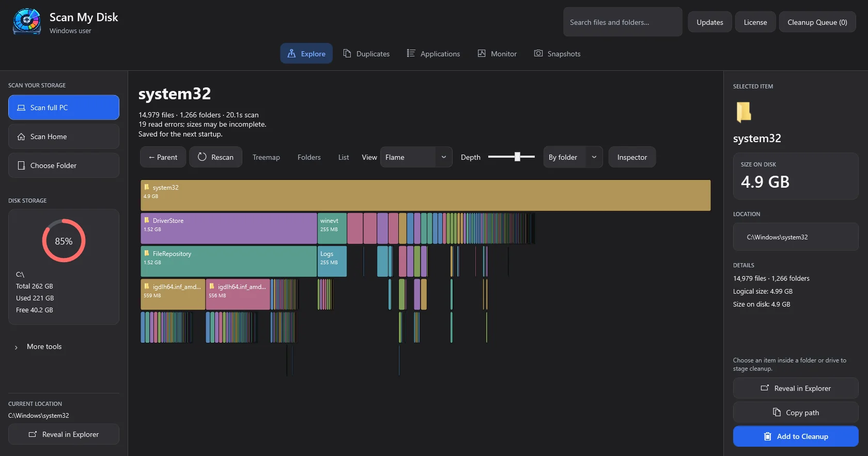Click the folder icon on the DriverStore block
Screen dimensions: 868x456
147,220
